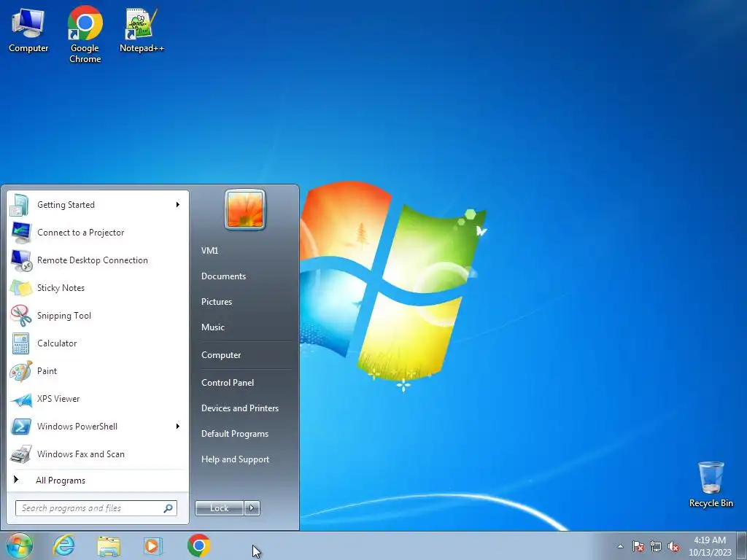Click the Lock button
Image resolution: width=747 pixels, height=560 pixels.
[220, 508]
